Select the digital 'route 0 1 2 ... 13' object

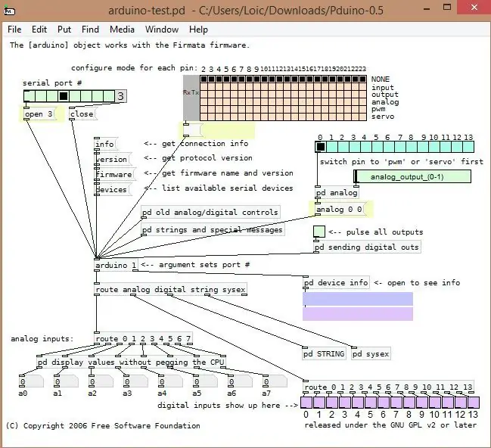click(388, 387)
